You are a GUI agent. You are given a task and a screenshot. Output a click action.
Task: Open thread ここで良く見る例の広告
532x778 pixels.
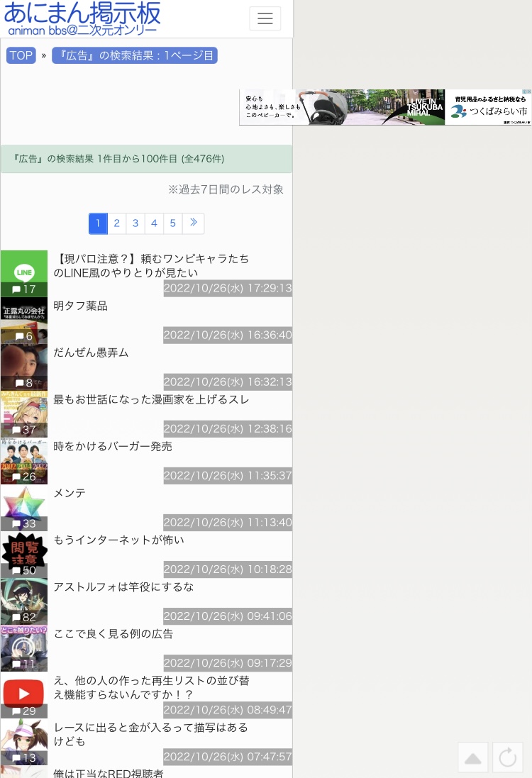click(113, 633)
